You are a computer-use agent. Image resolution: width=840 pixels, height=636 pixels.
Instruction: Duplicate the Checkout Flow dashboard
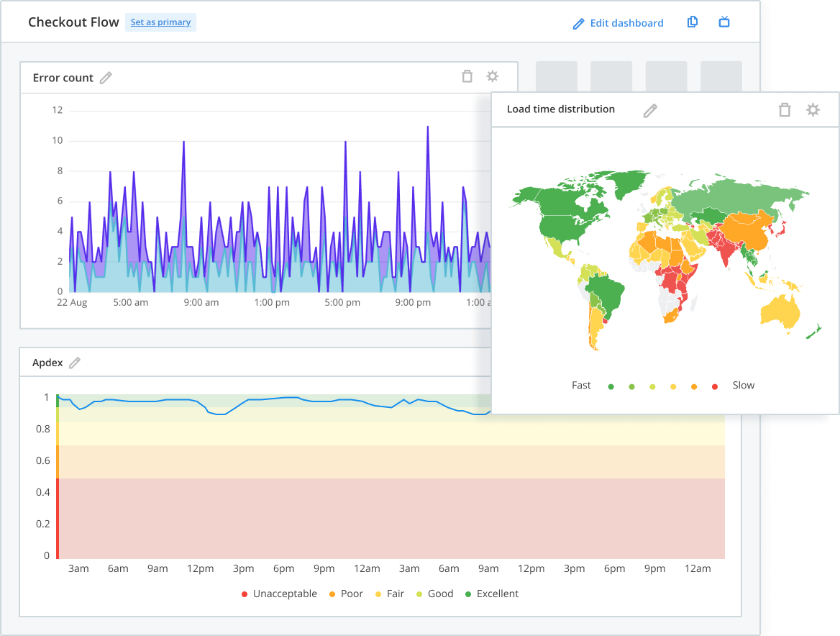[x=691, y=22]
